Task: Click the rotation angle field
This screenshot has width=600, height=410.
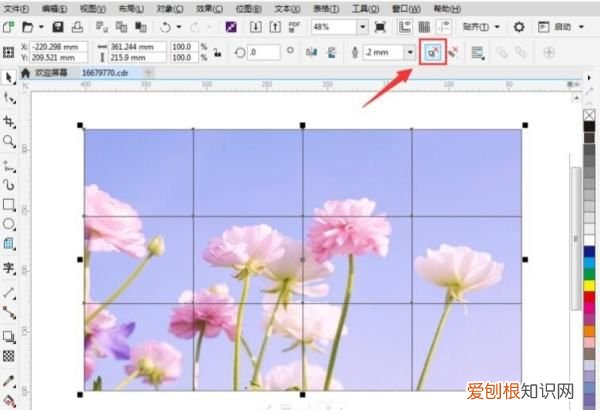Action: point(264,52)
